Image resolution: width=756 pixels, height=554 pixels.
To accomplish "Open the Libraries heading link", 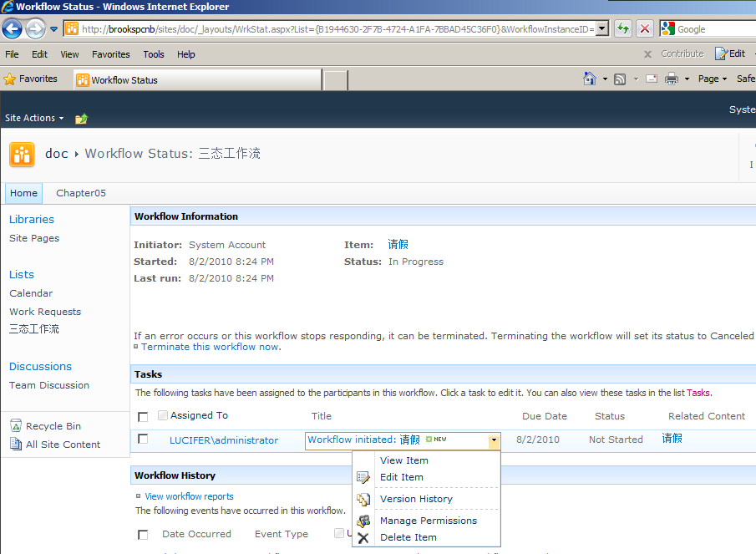I will pyautogui.click(x=32, y=220).
